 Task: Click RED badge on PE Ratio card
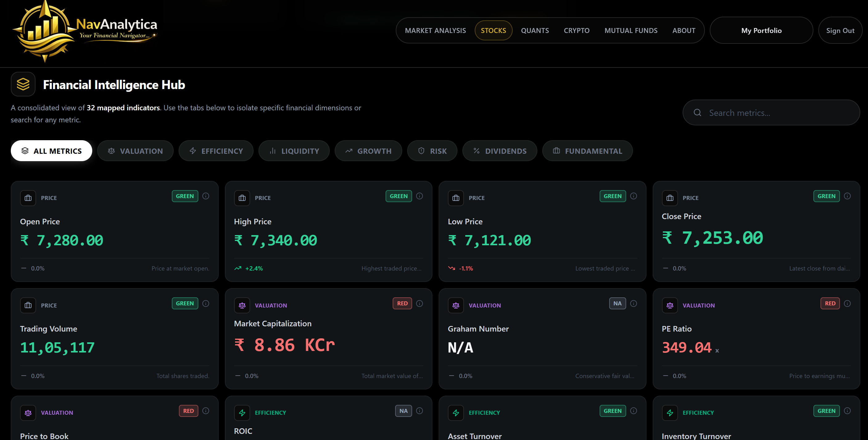(830, 304)
